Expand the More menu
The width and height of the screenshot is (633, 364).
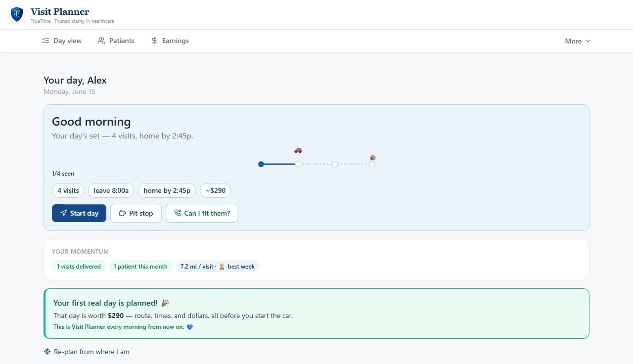pyautogui.click(x=578, y=41)
